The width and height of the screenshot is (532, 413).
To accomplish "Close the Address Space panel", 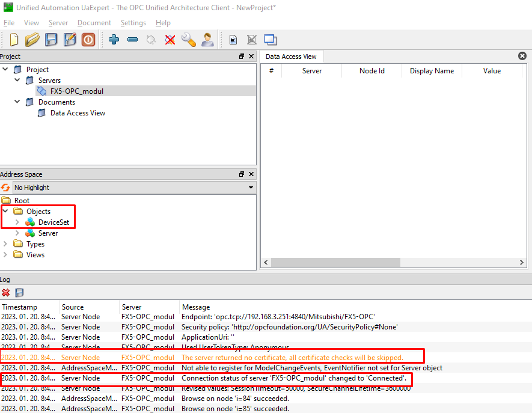I will 251,174.
